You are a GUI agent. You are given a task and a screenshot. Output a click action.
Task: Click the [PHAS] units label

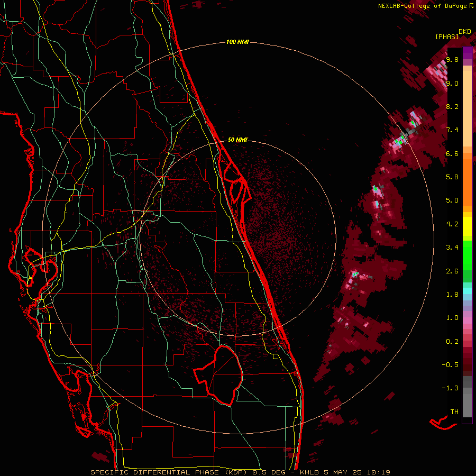point(447,37)
